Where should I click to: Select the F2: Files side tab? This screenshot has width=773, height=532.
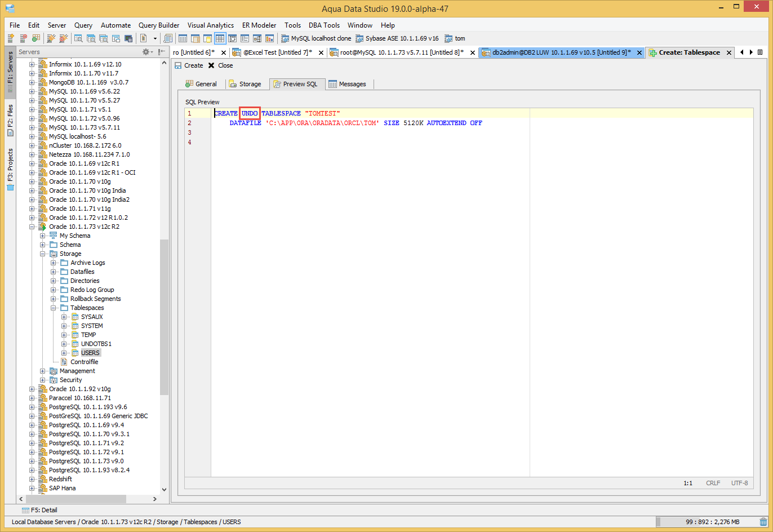tap(10, 121)
